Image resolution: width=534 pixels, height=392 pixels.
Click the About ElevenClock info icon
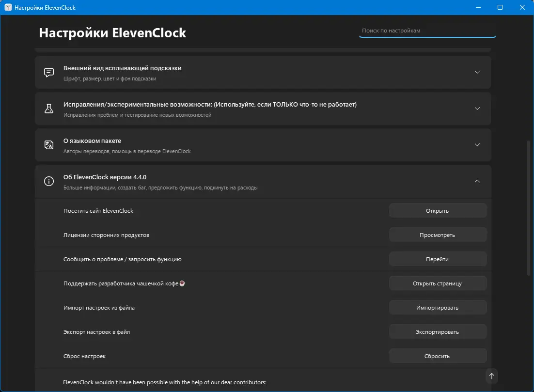pos(49,181)
